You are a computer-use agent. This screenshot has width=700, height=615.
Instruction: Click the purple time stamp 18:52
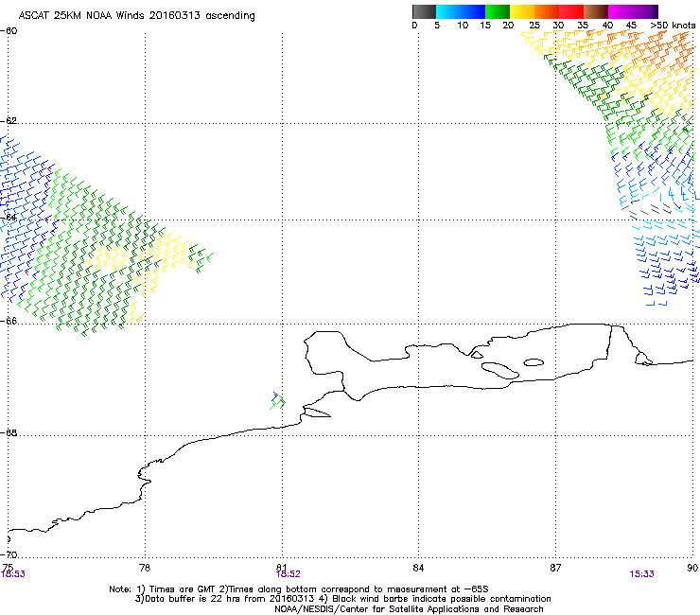[x=288, y=574]
